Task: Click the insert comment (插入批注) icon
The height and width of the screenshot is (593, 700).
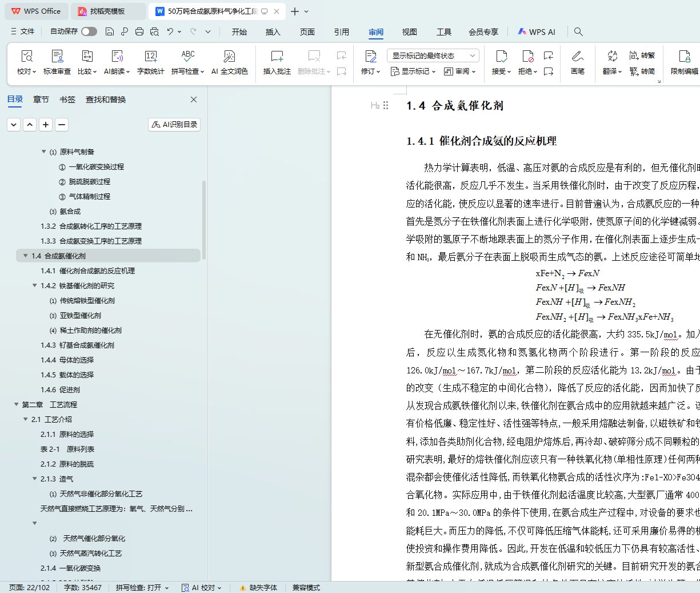Action: (x=277, y=57)
